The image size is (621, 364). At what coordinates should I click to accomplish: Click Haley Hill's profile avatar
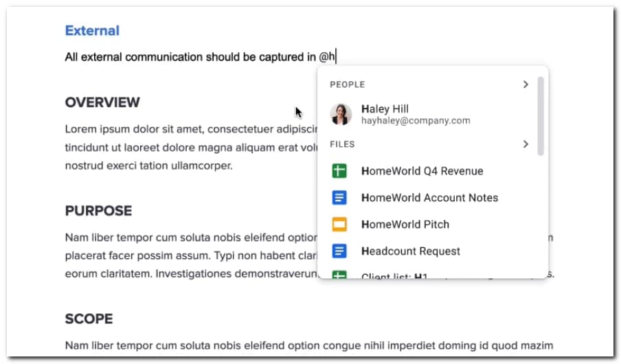point(341,114)
